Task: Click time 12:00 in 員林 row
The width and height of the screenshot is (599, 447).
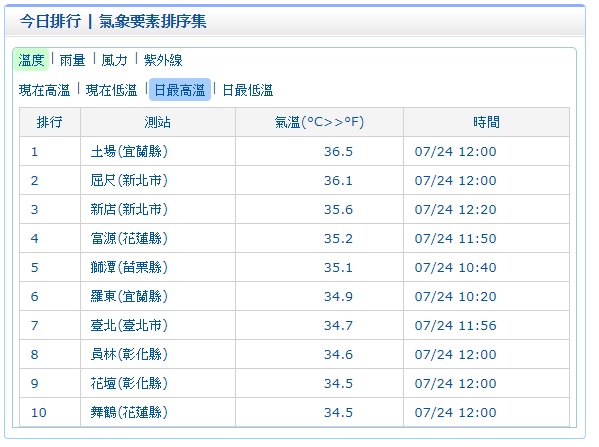Action: tap(455, 355)
